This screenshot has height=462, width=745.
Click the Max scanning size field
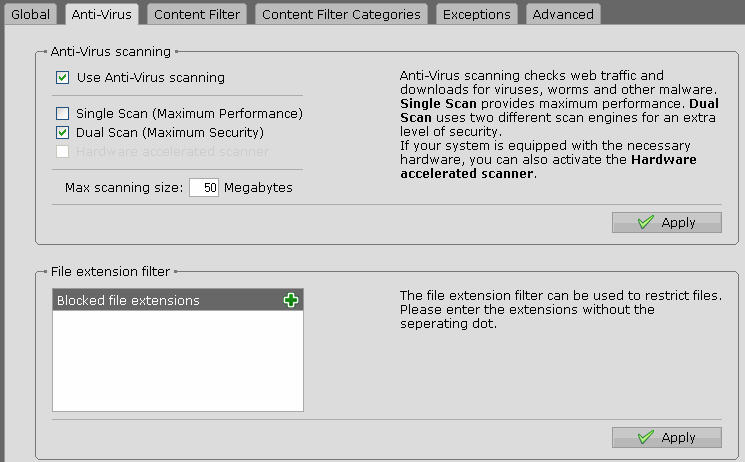(204, 187)
